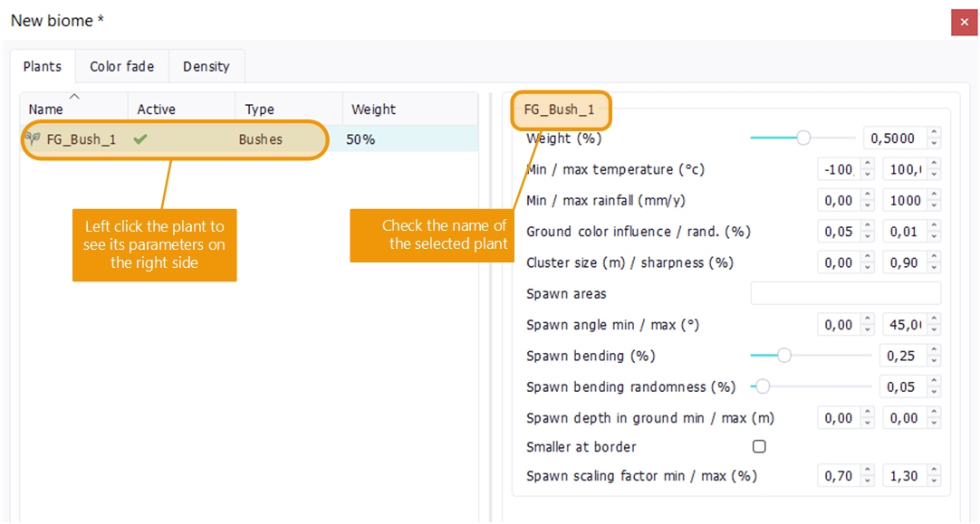The image size is (980, 524).
Task: Select the Plants tab
Action: tap(43, 67)
